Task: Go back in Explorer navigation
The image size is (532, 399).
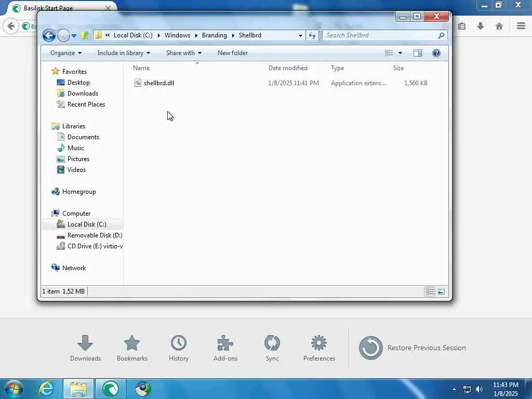Action: pyautogui.click(x=49, y=35)
